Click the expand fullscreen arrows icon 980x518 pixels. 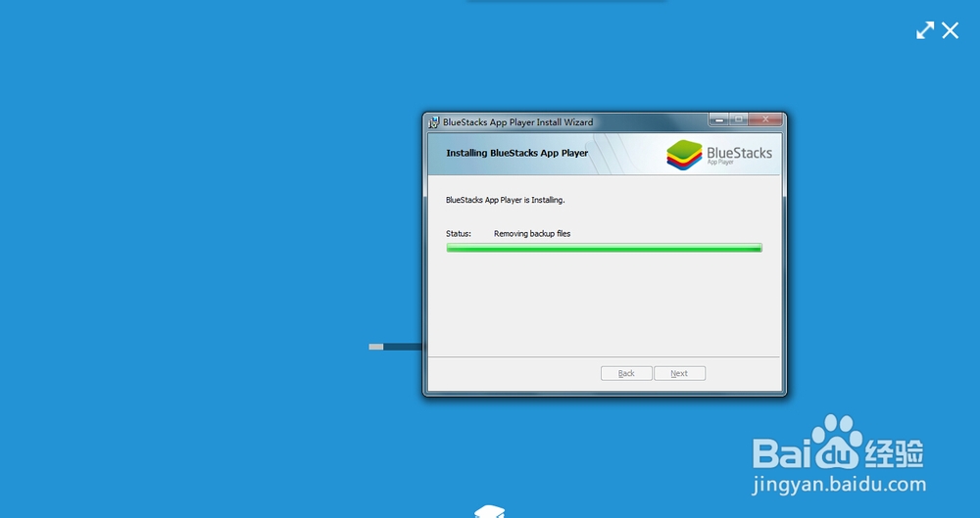[925, 30]
